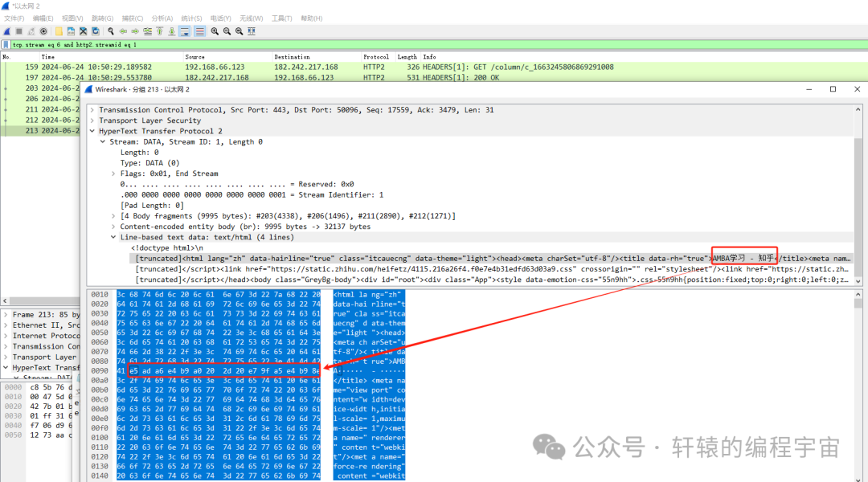The image size is (868, 482).
Task: Click into the display filter field
Action: tap(437, 45)
